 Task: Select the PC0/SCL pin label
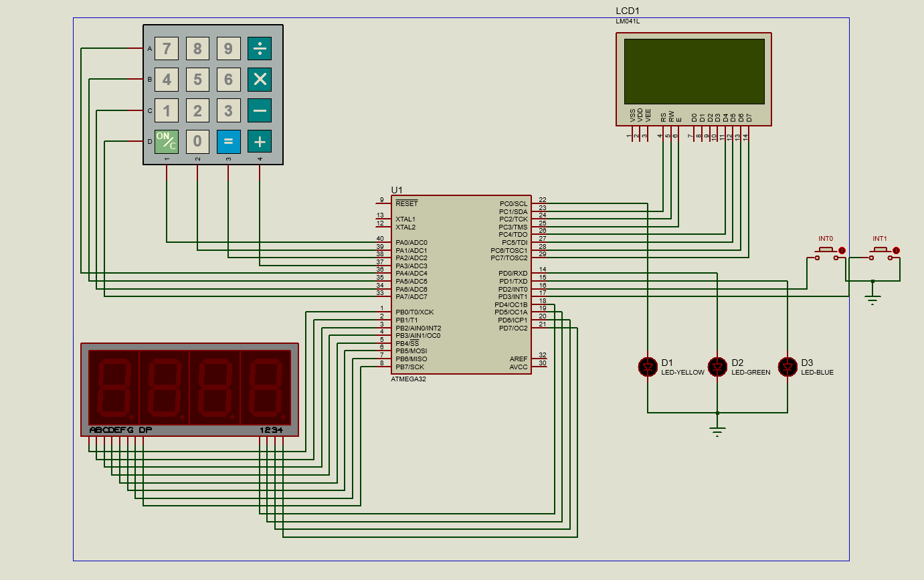[514, 204]
